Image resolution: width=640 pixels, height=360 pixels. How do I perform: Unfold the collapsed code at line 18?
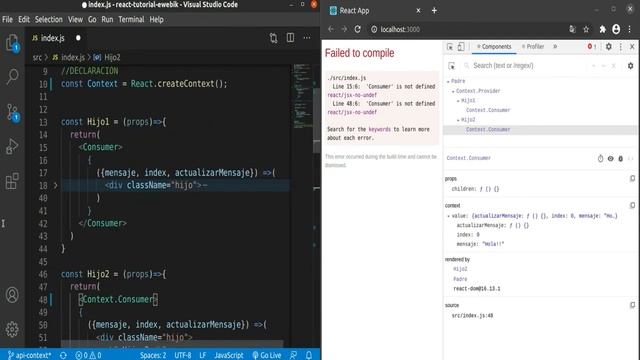pyautogui.click(x=56, y=185)
